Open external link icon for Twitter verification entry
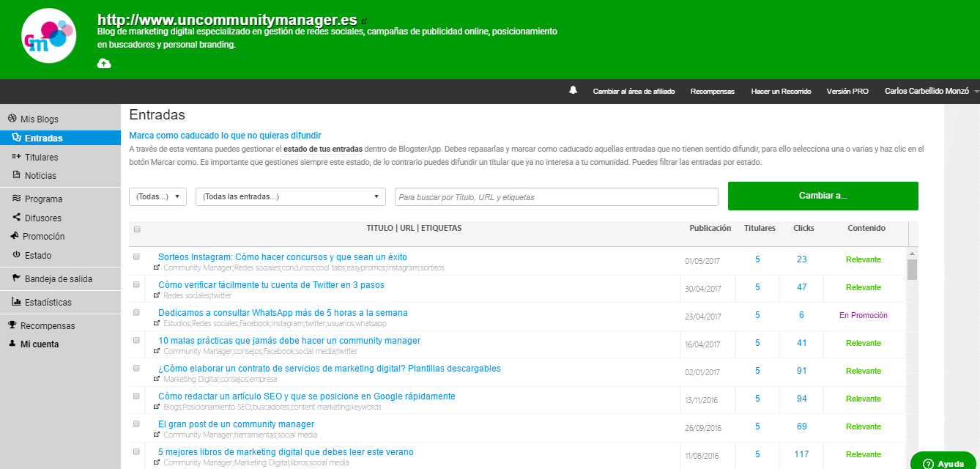This screenshot has height=469, width=980. coord(157,295)
